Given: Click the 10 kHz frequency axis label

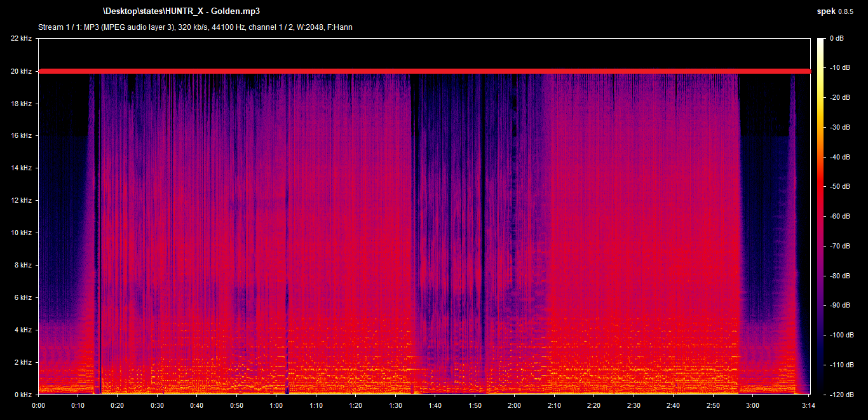Looking at the screenshot, I should [21, 233].
